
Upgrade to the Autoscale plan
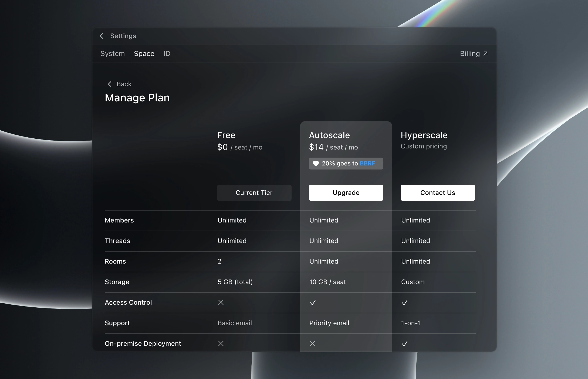pos(346,193)
